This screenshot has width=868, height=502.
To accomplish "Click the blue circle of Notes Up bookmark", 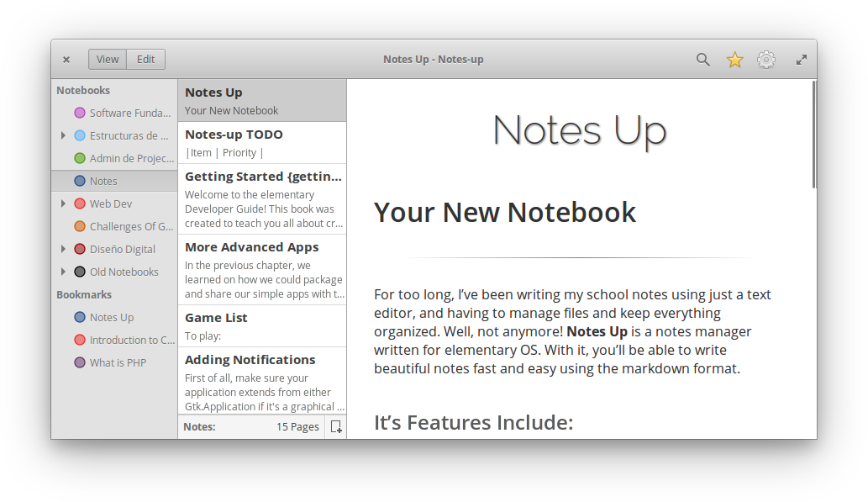I will click(x=80, y=318).
